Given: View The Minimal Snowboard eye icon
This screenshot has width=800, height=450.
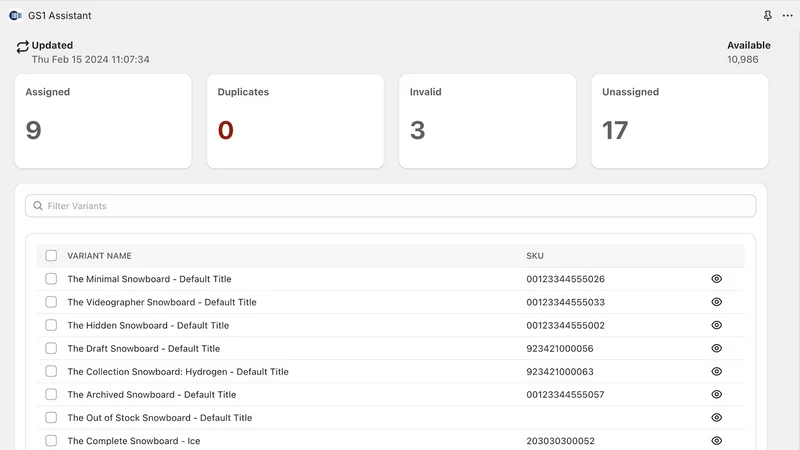Looking at the screenshot, I should pyautogui.click(x=716, y=279).
